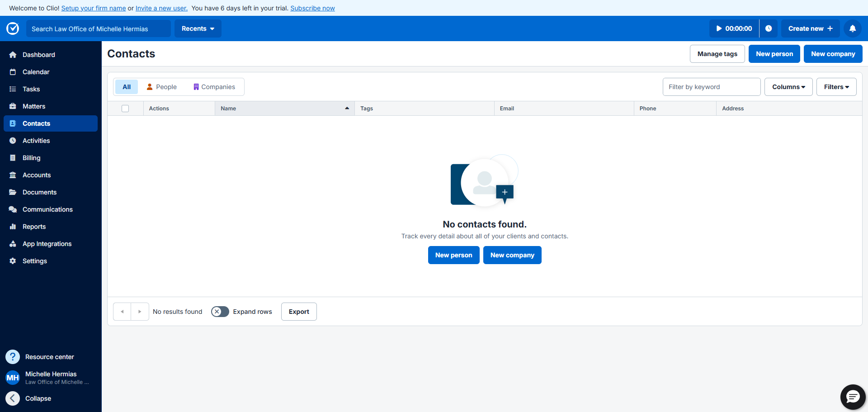Toggle the Expand rows switch
The image size is (868, 412).
220,312
